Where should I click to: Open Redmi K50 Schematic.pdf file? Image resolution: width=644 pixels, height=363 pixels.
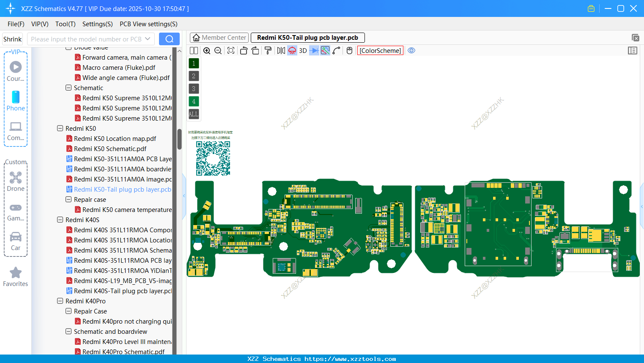pyautogui.click(x=110, y=149)
